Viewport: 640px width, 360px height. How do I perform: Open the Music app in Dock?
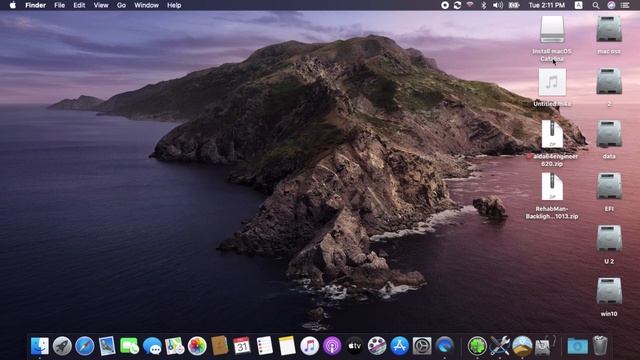pyautogui.click(x=309, y=346)
